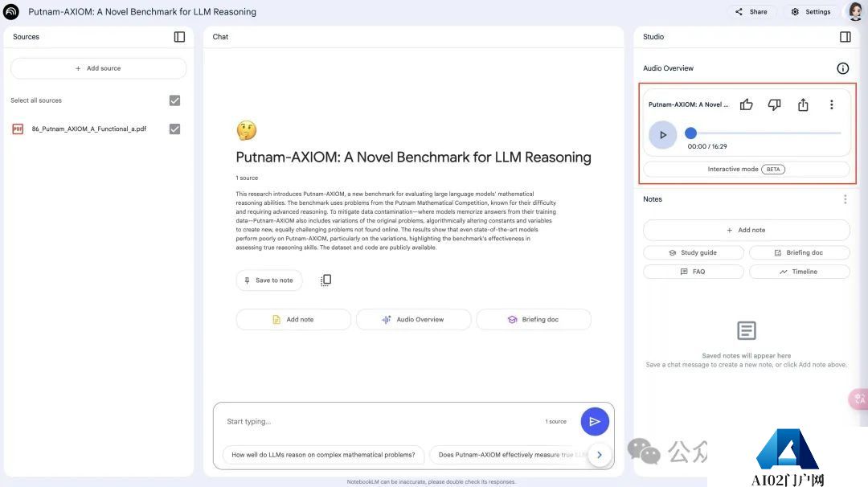Select suggestion 'Does Putnam-AXIOM effectively measure'
Screen dimensions: 868x487
click(x=506, y=455)
